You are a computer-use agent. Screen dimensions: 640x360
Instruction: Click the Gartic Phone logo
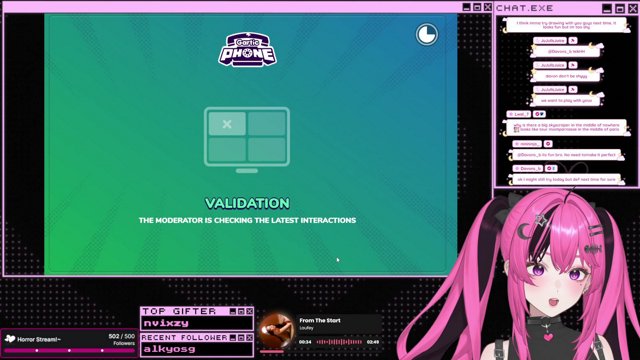(x=247, y=50)
